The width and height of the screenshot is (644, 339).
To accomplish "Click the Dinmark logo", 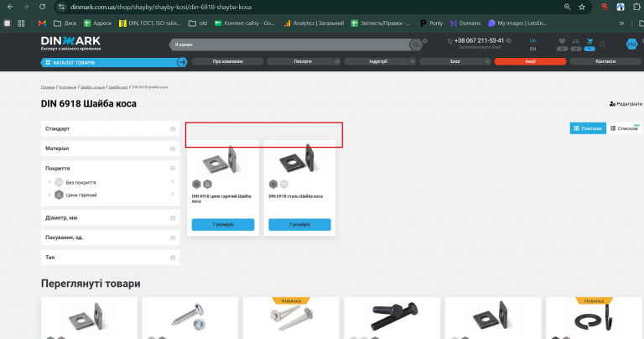I will (x=70, y=43).
